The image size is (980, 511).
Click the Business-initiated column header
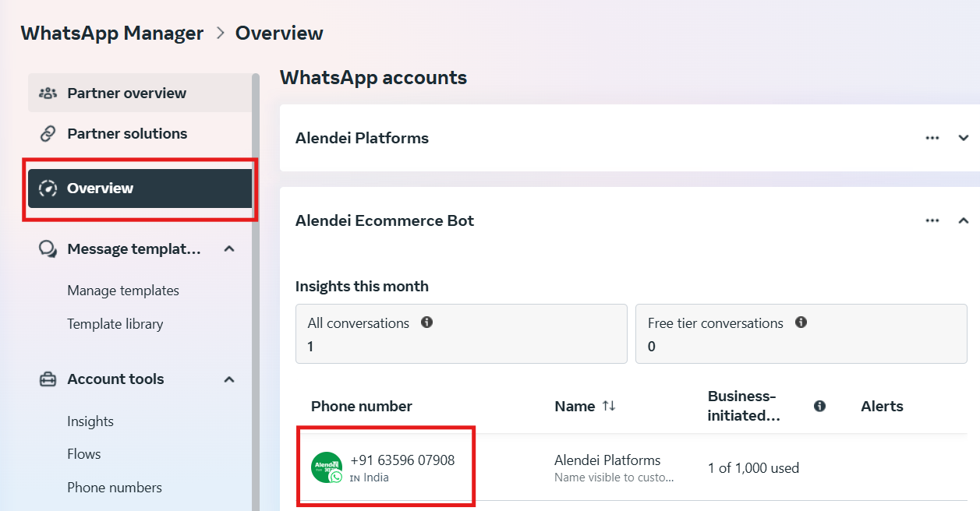click(745, 406)
